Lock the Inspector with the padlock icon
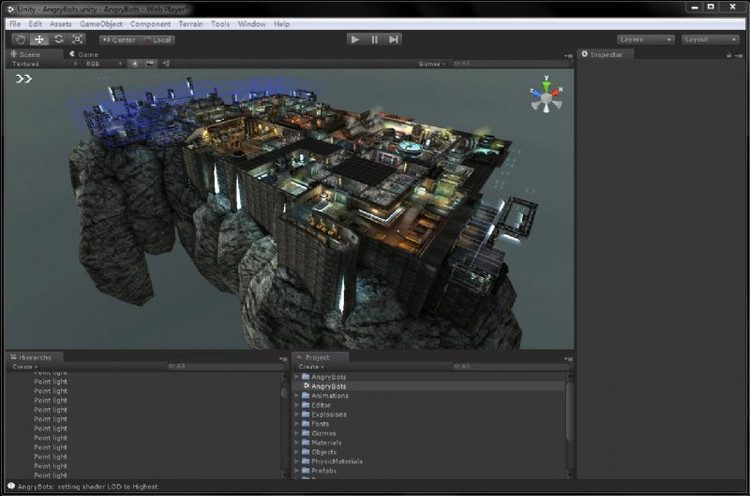The width and height of the screenshot is (750, 496). 728,55
